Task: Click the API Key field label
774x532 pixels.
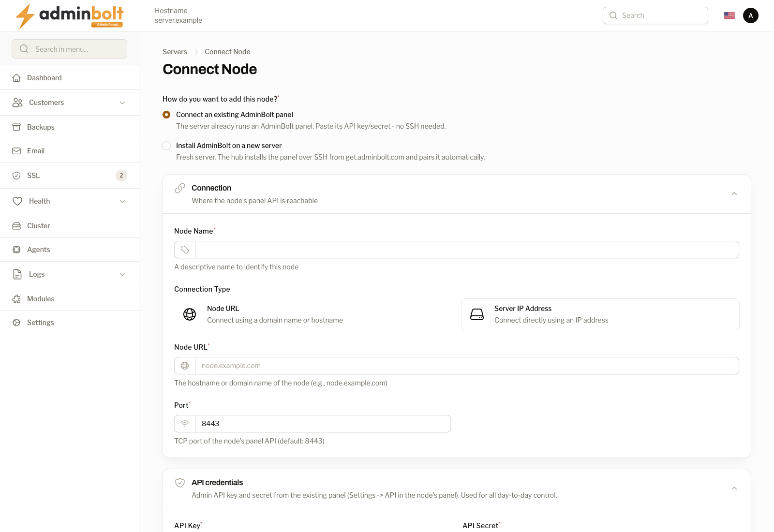Action: [x=187, y=526]
